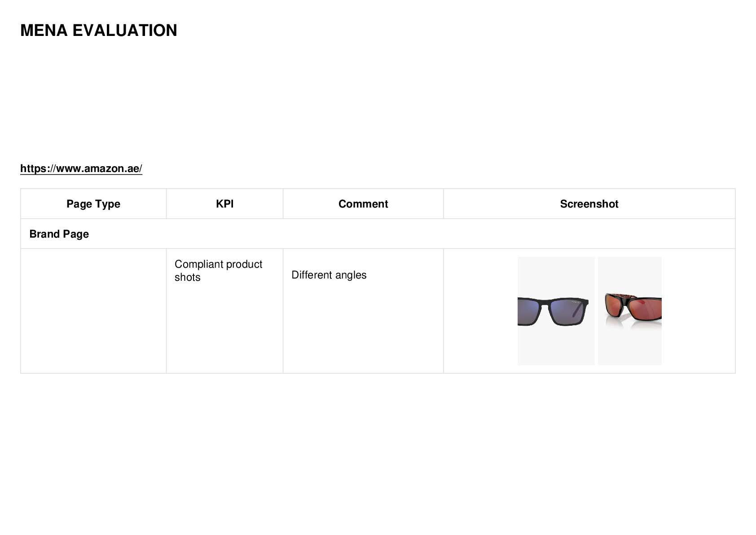Screen dimensions: 756x535
Task: Click the MENA word in the title
Action: point(44,31)
